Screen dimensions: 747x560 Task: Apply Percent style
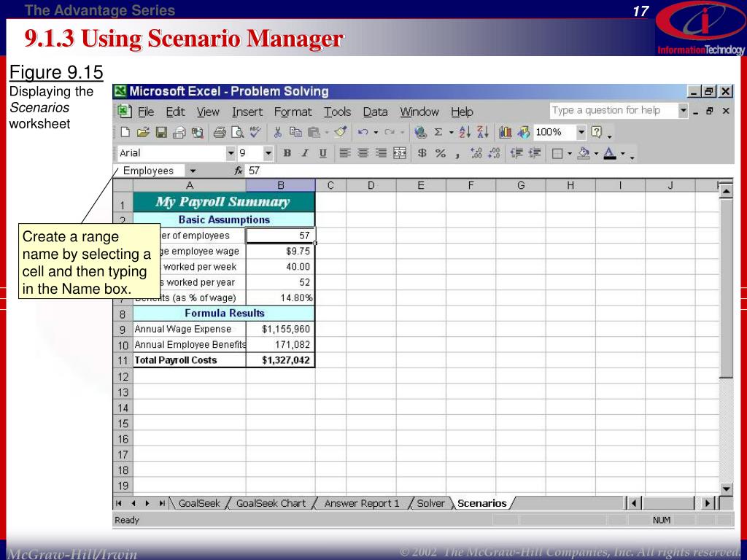click(440, 153)
